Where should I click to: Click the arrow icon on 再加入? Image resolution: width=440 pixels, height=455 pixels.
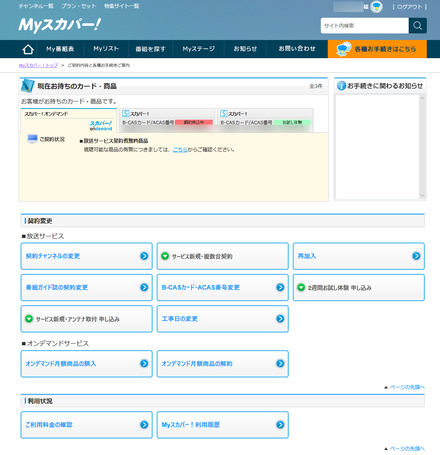pos(416,256)
